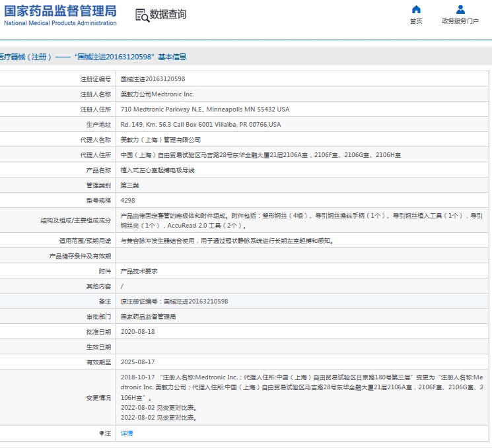492x448 pixels.
Task: Click the 数据查询 search document icon
Action: pyautogui.click(x=142, y=15)
